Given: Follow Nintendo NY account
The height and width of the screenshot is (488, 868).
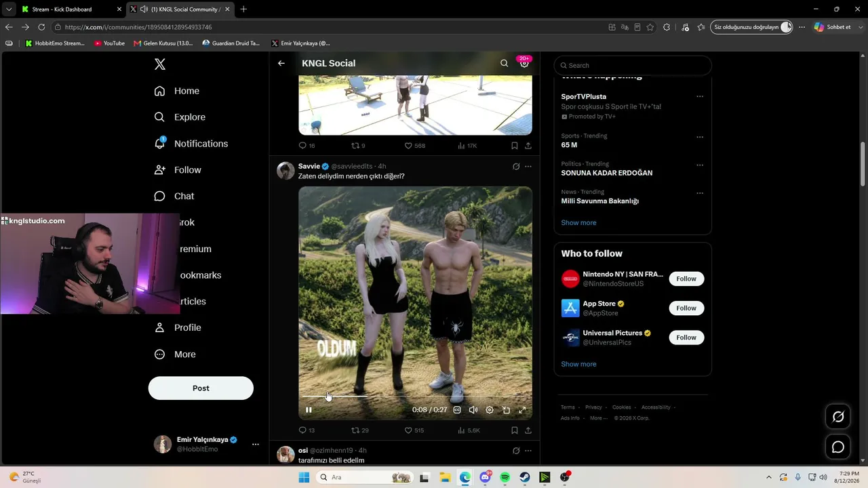Looking at the screenshot, I should tap(686, 279).
